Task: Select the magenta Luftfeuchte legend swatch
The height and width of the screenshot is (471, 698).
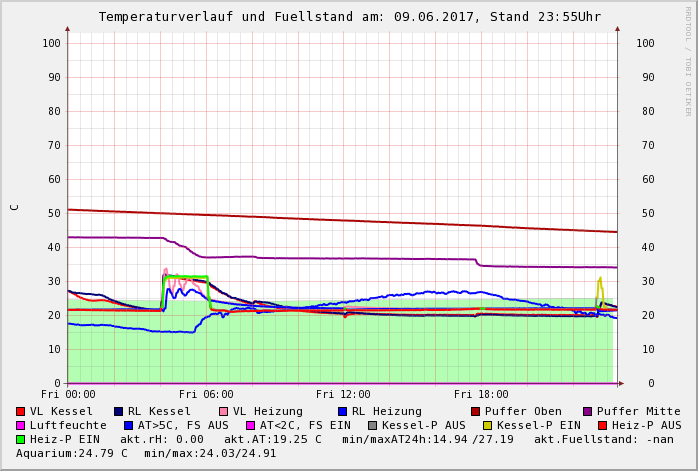Action: coord(20,425)
